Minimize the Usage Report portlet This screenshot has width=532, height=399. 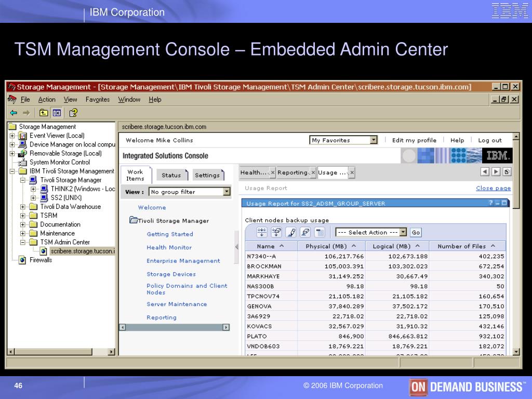[x=497, y=203]
